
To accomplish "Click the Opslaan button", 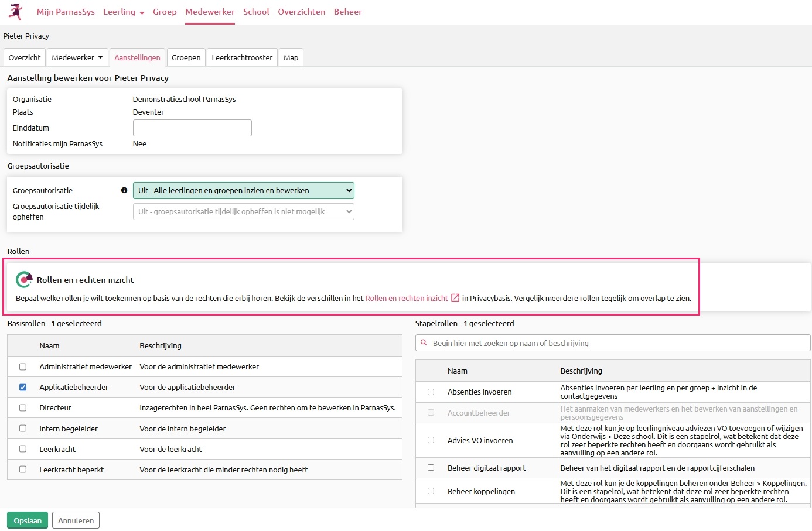I will coord(28,520).
